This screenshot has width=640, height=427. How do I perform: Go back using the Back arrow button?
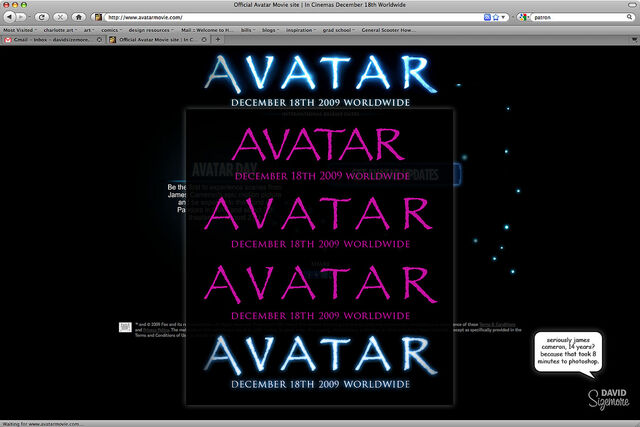[9, 17]
